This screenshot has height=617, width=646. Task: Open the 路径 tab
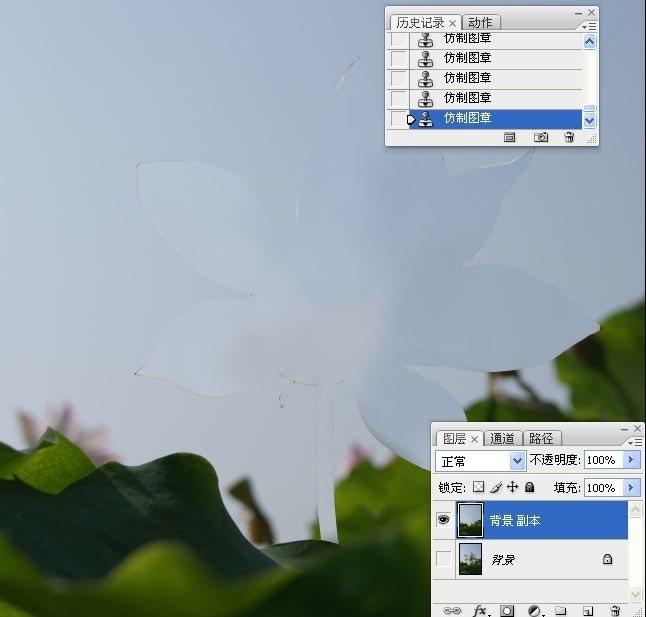pos(541,439)
